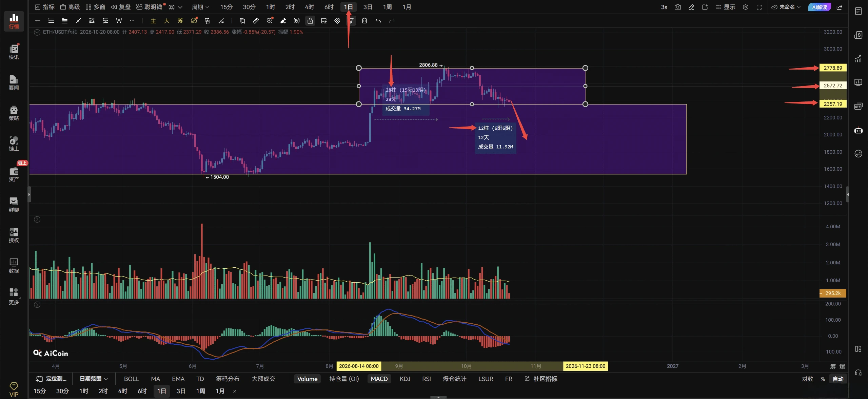Open the 策略 strategy sidebar icon
This screenshot has height=399, width=868.
(x=14, y=113)
